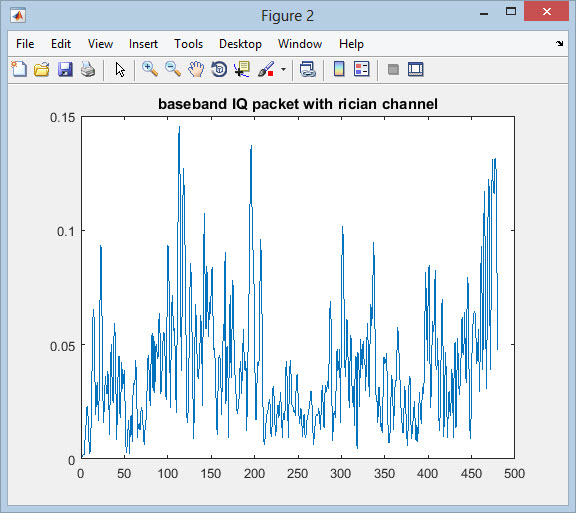
Task: Activate the Zoom Out magnifier tool
Action: (x=173, y=69)
